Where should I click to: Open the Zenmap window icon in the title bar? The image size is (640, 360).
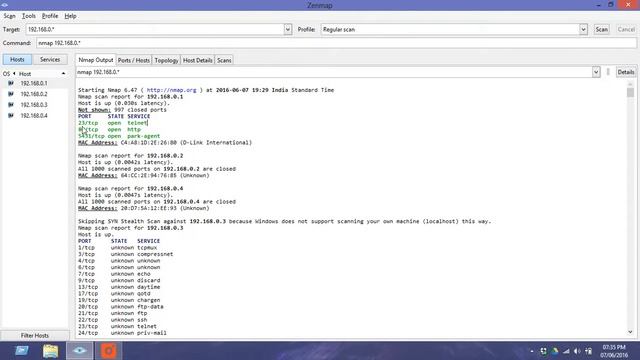point(4,5)
